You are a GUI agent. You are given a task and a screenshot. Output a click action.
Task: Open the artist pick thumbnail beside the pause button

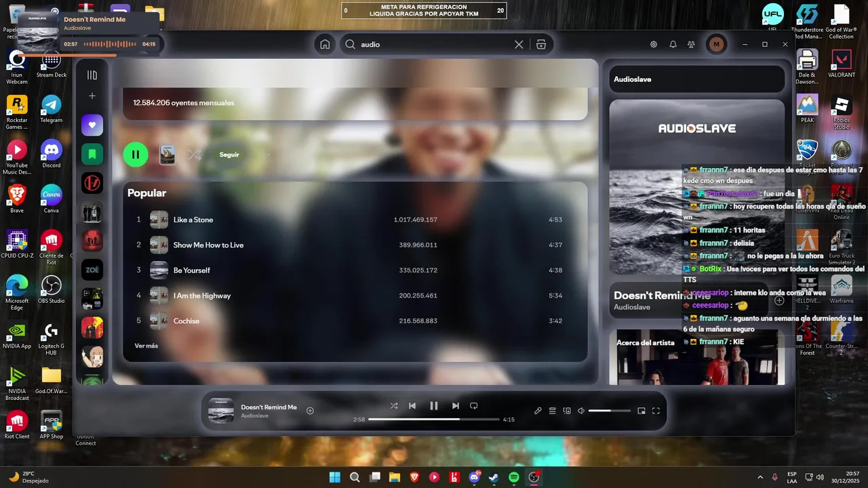(x=167, y=155)
